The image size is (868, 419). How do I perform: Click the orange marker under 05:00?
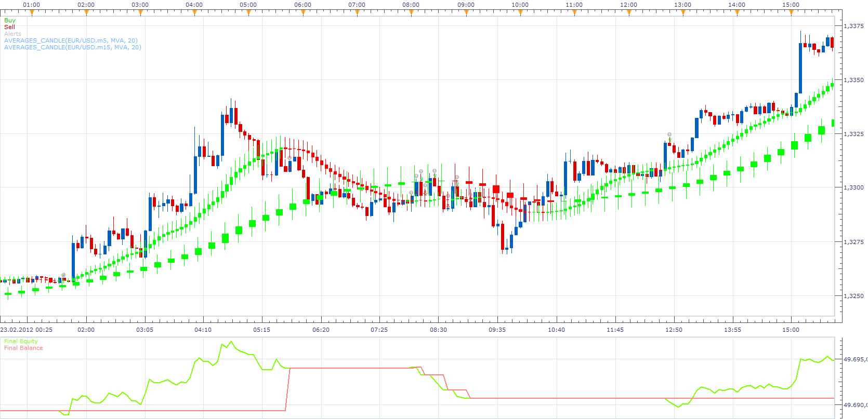coord(248,13)
